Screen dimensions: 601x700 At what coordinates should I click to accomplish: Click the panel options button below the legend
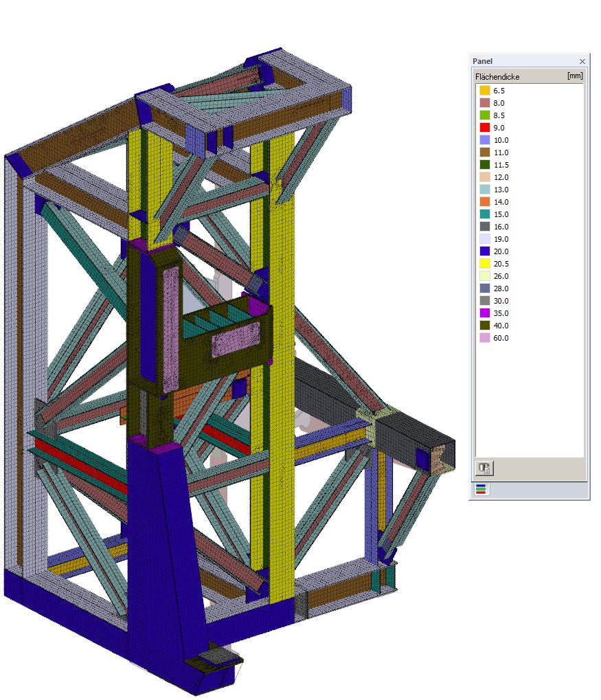point(484,468)
